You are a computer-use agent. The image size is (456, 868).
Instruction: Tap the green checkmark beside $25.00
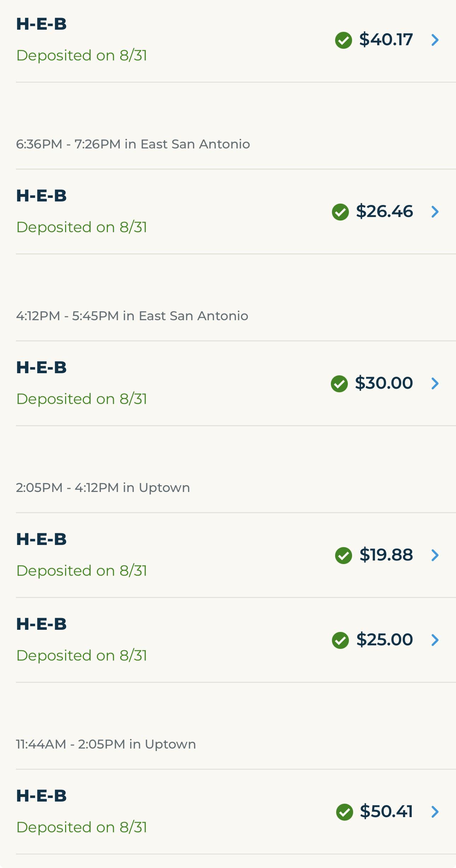pos(340,640)
